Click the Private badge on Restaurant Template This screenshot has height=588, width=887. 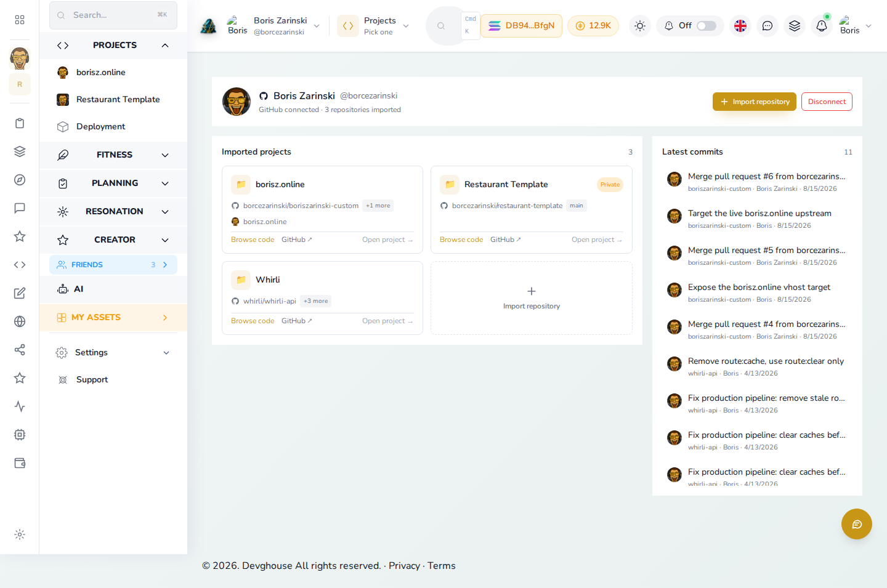[x=610, y=185]
